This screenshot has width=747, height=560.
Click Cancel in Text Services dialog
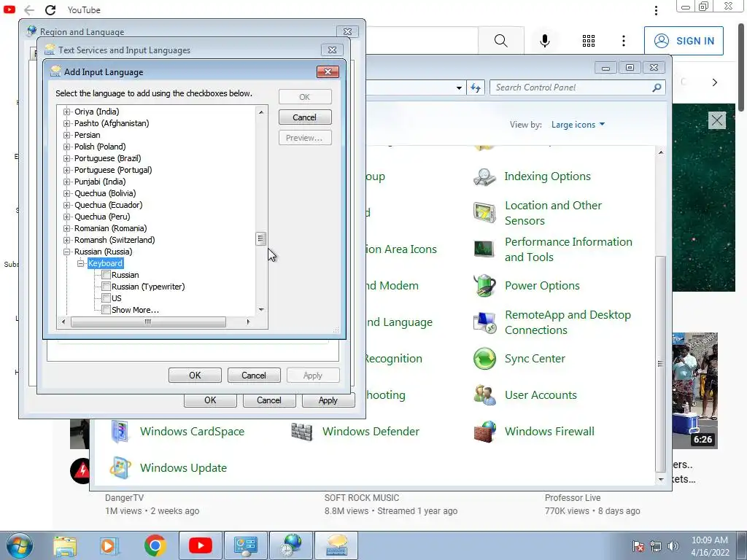coord(254,376)
